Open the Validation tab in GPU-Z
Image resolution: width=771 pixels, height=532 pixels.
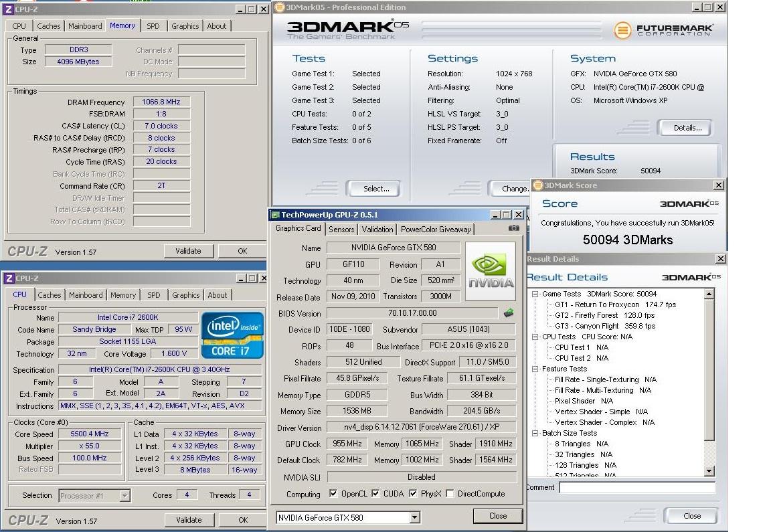tap(377, 229)
